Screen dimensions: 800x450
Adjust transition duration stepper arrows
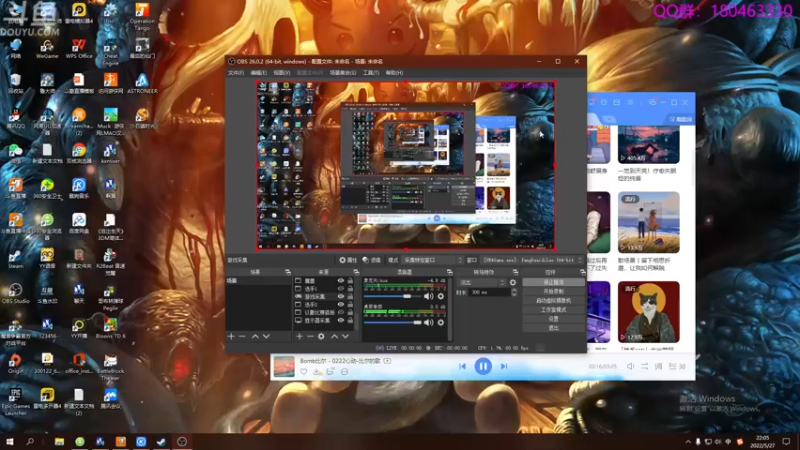coord(514,292)
